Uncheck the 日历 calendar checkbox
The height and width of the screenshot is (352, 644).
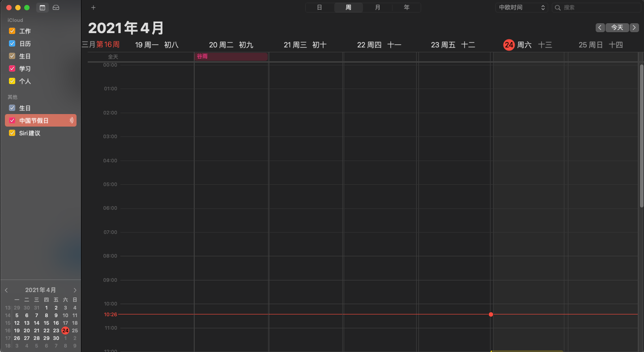click(x=12, y=44)
